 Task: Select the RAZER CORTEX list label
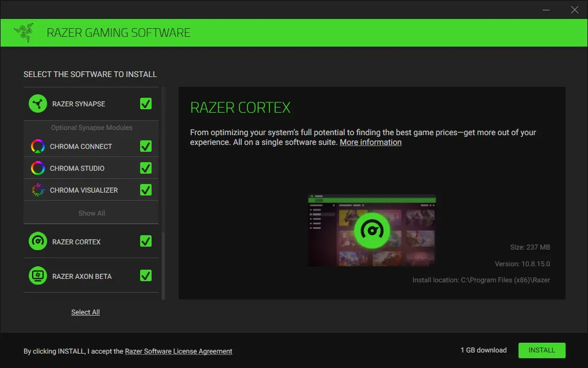(x=76, y=242)
